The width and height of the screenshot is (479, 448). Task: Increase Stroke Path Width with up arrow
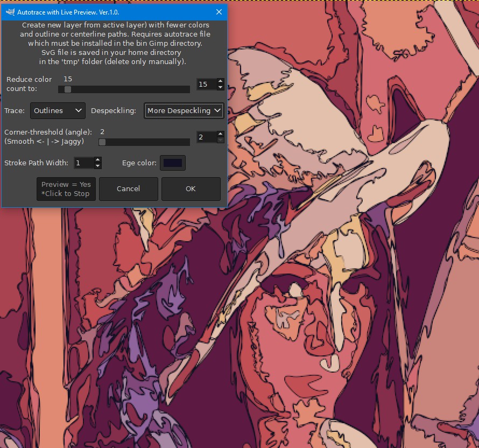(97, 160)
